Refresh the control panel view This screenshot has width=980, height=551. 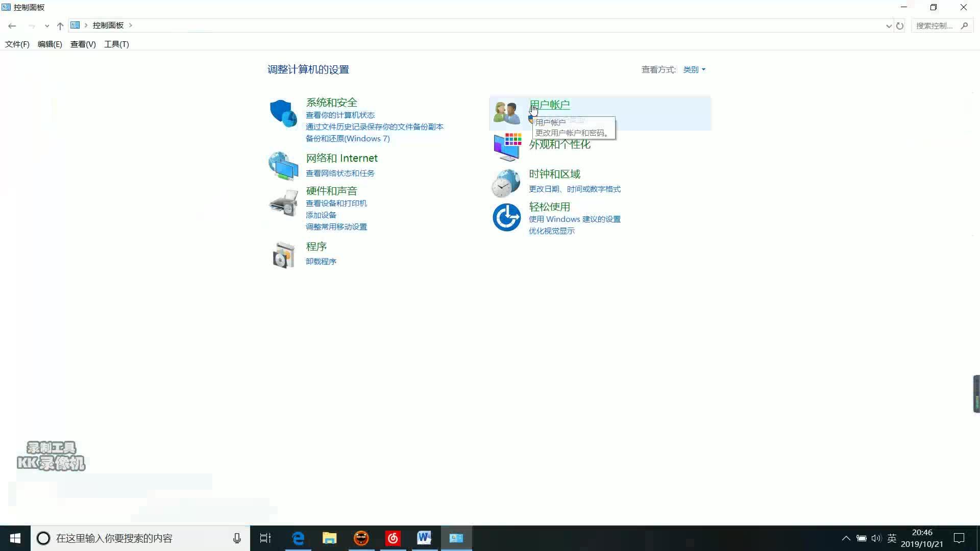tap(900, 26)
